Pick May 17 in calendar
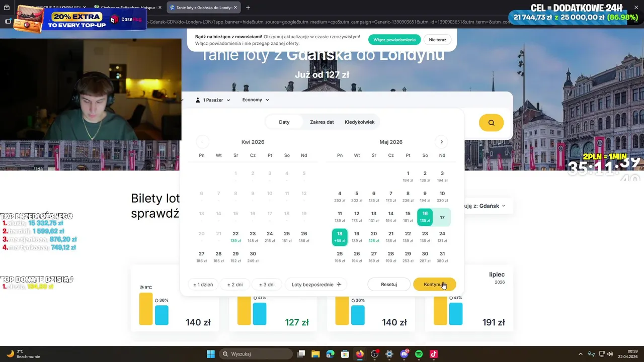The width and height of the screenshot is (644, 362). point(442,217)
